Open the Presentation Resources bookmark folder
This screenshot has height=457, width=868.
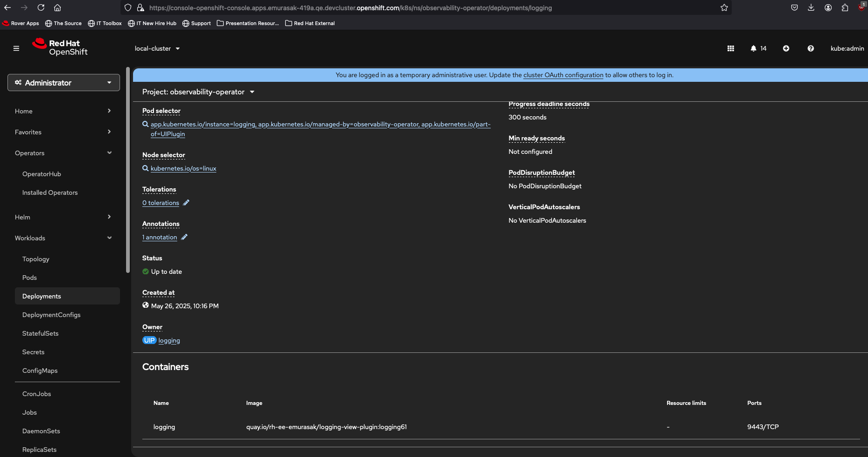click(248, 23)
